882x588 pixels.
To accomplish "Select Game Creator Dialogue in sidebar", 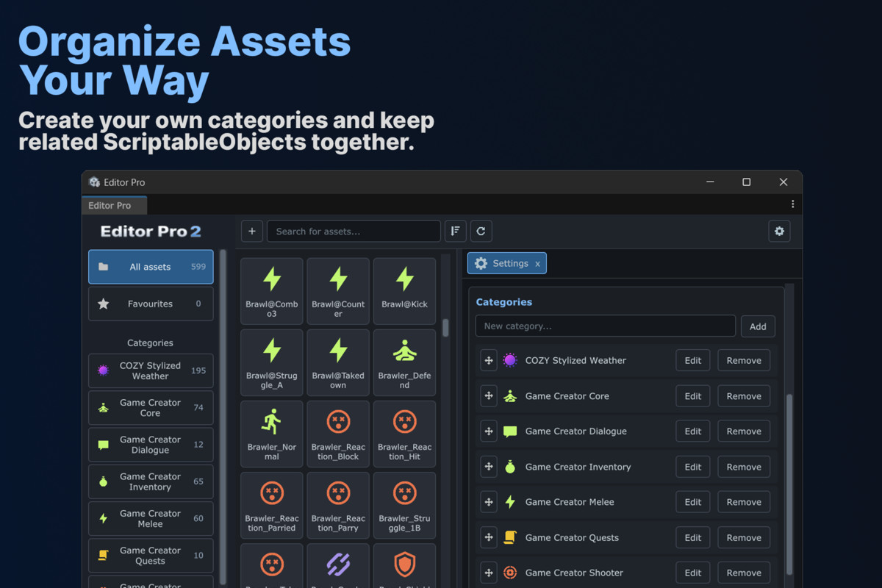I will pos(151,445).
